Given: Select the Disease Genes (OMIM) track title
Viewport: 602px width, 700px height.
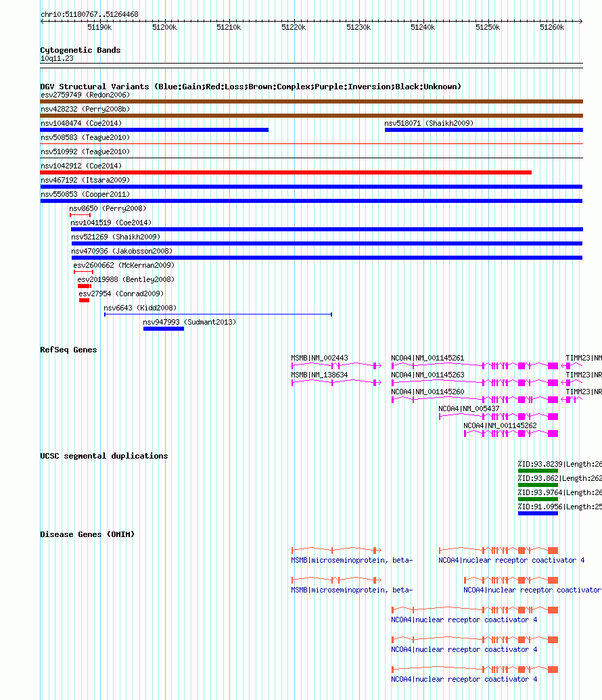Looking at the screenshot, I should (87, 534).
